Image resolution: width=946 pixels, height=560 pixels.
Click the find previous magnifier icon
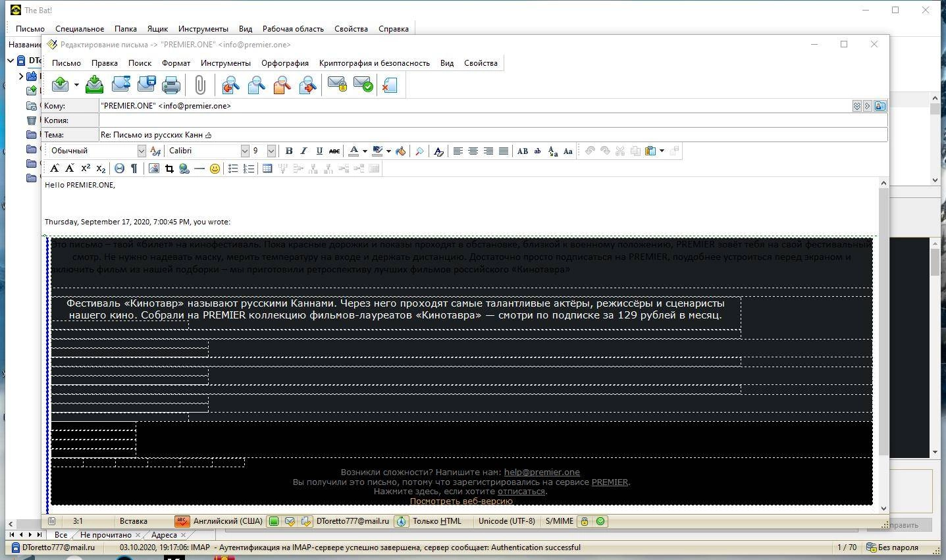pyautogui.click(x=230, y=84)
